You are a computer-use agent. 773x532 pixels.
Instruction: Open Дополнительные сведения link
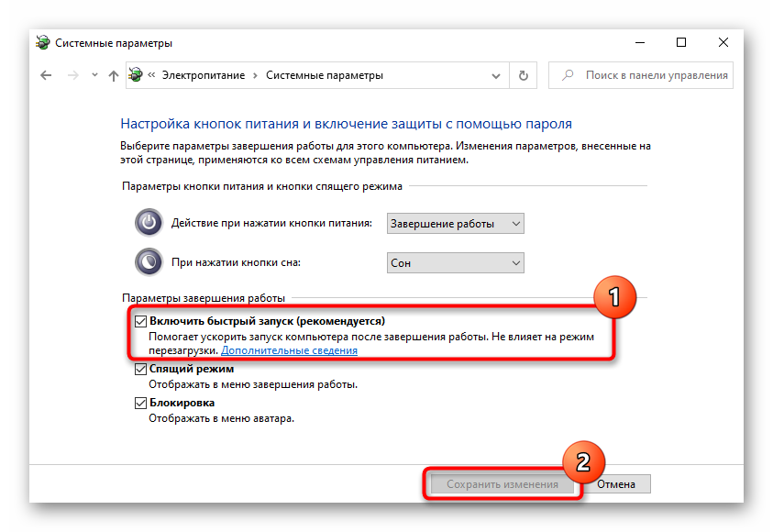coord(289,350)
